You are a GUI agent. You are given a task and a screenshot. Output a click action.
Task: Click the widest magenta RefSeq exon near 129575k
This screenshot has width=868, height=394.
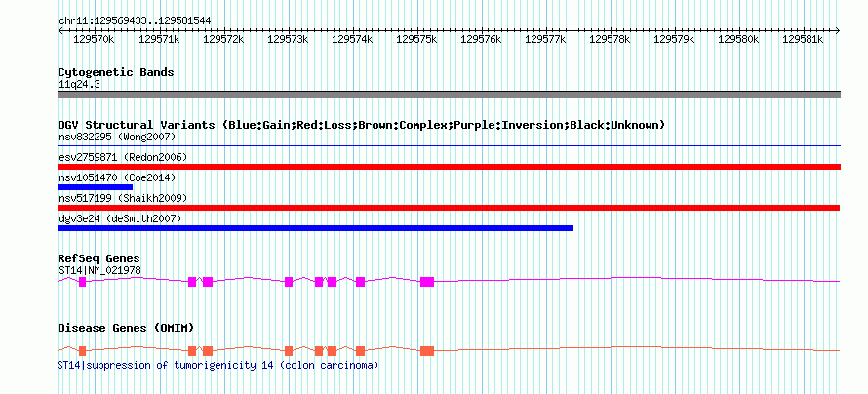[x=427, y=282]
